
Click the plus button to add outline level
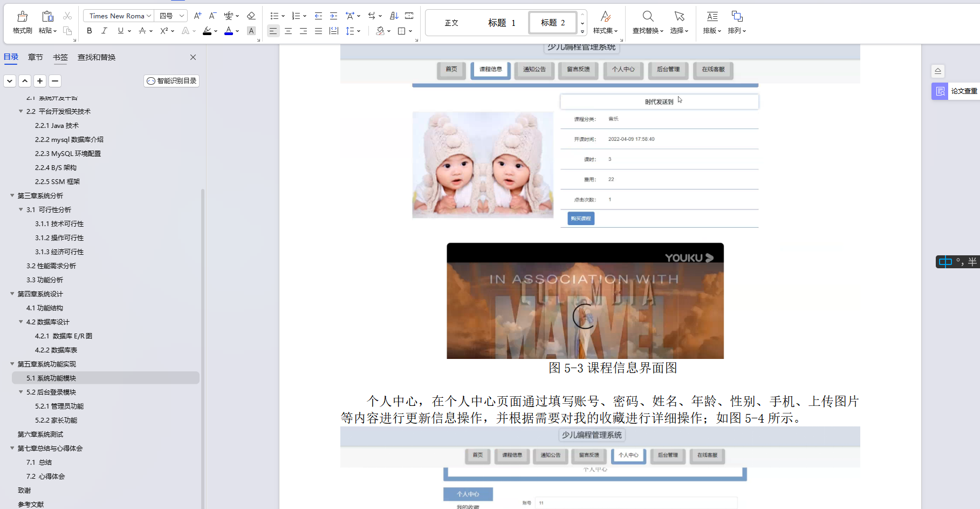coord(40,81)
